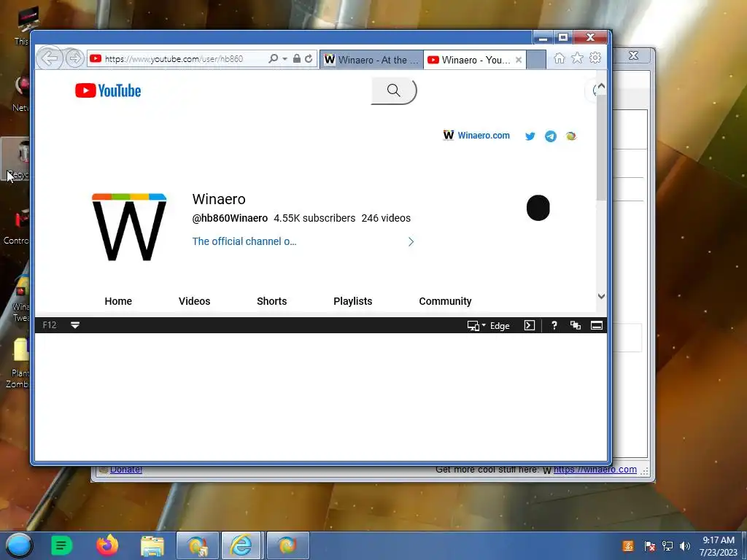Click the search magnifier in address bar
This screenshot has width=747, height=560.
pos(274,58)
